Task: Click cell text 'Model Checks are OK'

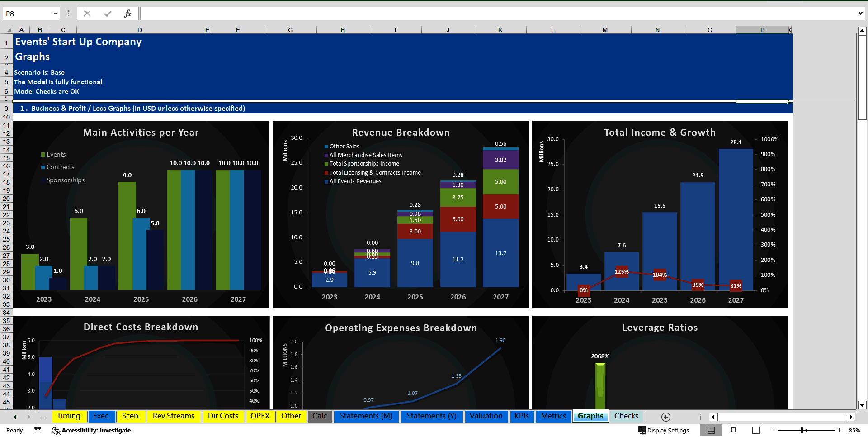Action: click(x=47, y=91)
